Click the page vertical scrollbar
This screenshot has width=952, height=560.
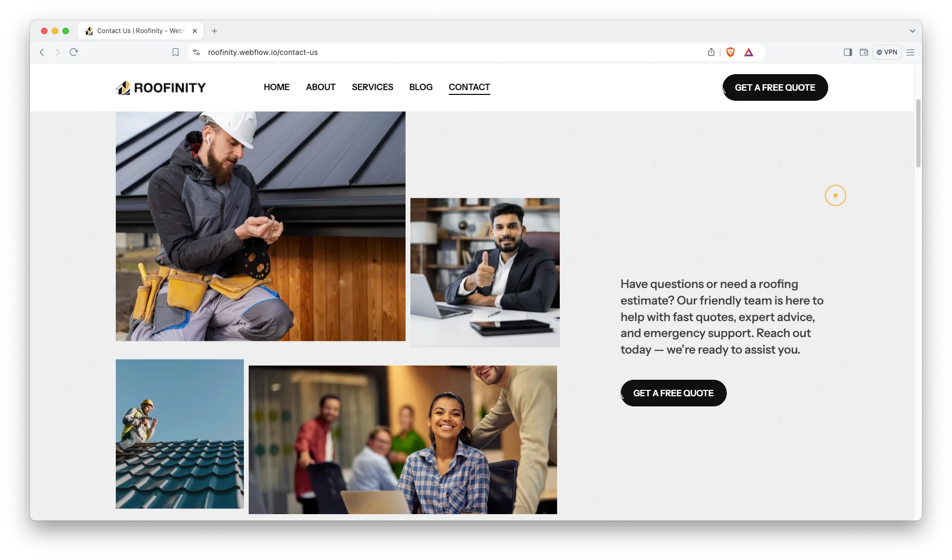[918, 133]
